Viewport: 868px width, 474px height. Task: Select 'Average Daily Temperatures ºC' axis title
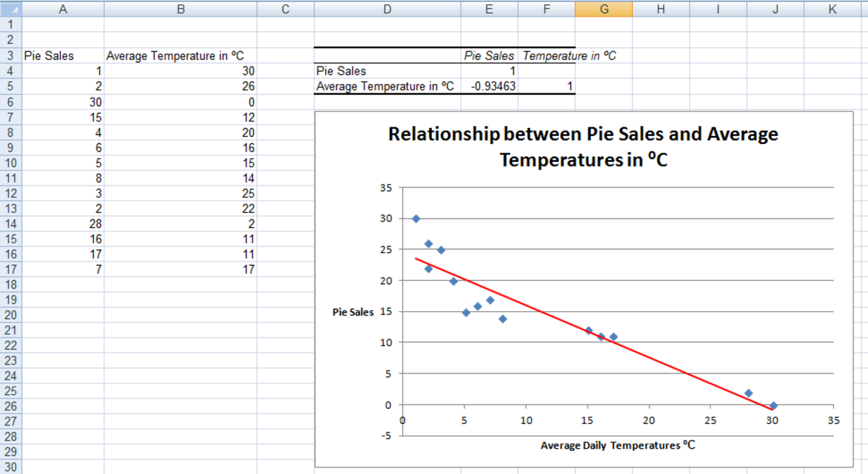[618, 445]
